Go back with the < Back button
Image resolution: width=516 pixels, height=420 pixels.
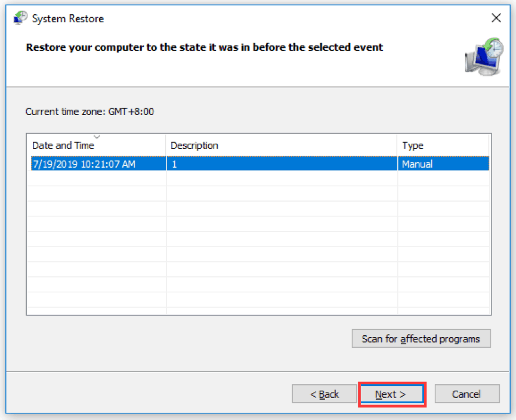coord(325,394)
